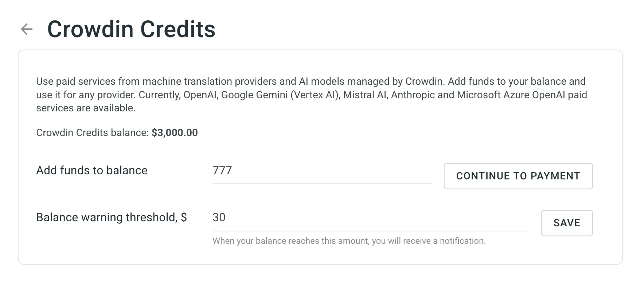
Task: Click the "Crowdin Credits balance:" label text
Action: (x=92, y=133)
